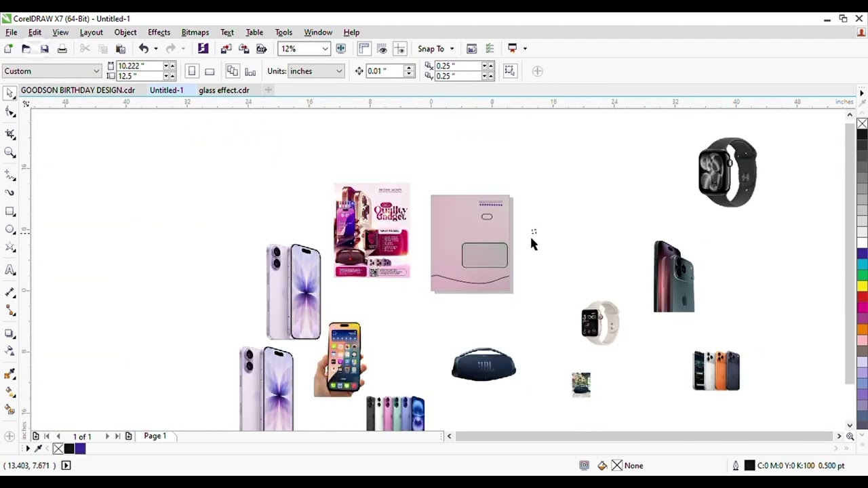
Task: Expand the undo history arrow
Action: click(x=155, y=49)
